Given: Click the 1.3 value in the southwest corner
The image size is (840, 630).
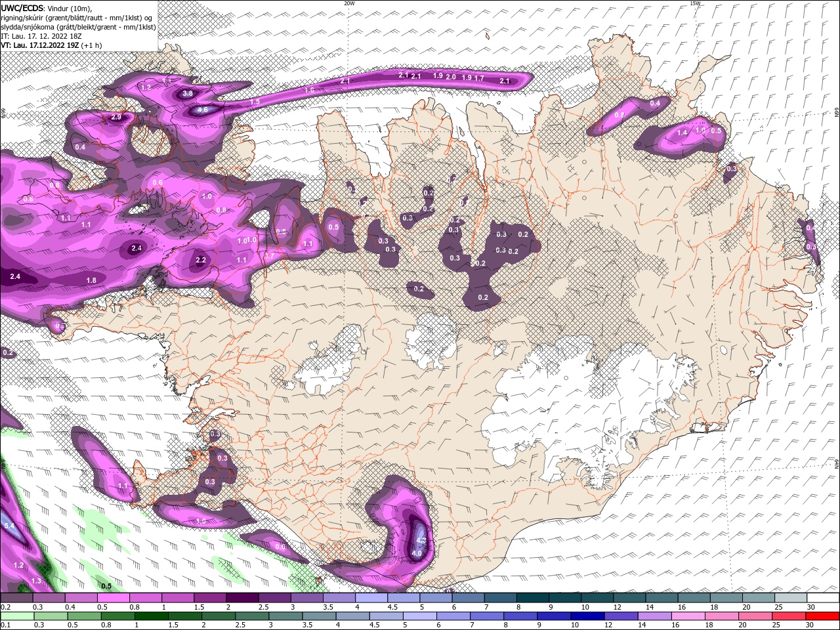Looking at the screenshot, I should click(x=37, y=581).
